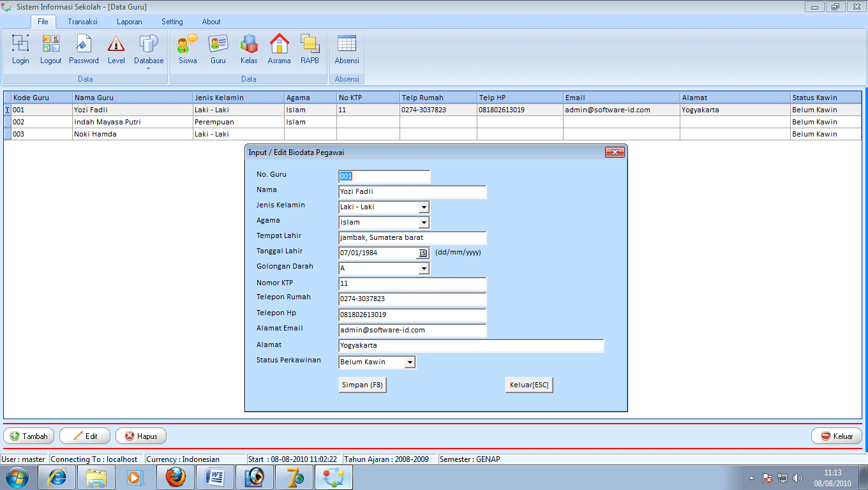Open the Login tool in ribbon

coord(20,50)
